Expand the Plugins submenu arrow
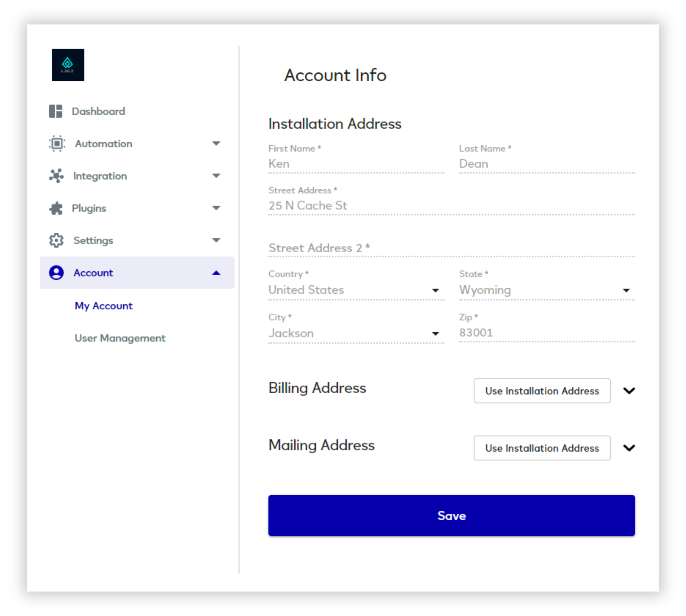Image resolution: width=686 pixels, height=616 pixels. pyautogui.click(x=216, y=208)
